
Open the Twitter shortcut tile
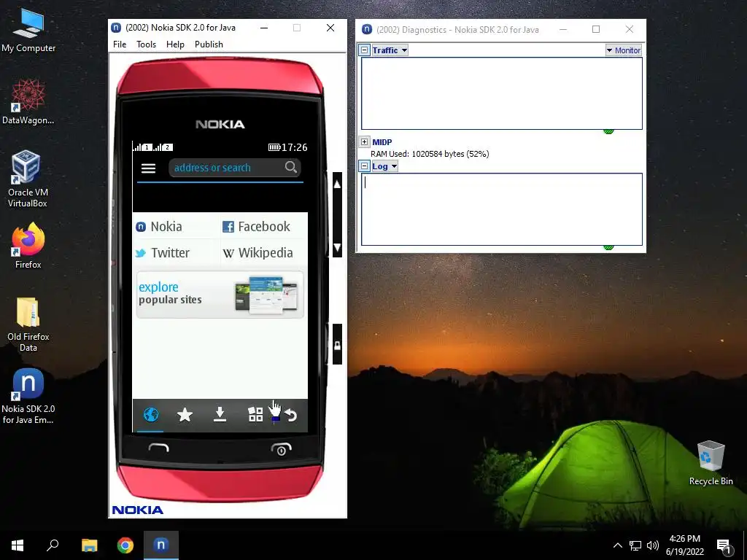(176, 252)
